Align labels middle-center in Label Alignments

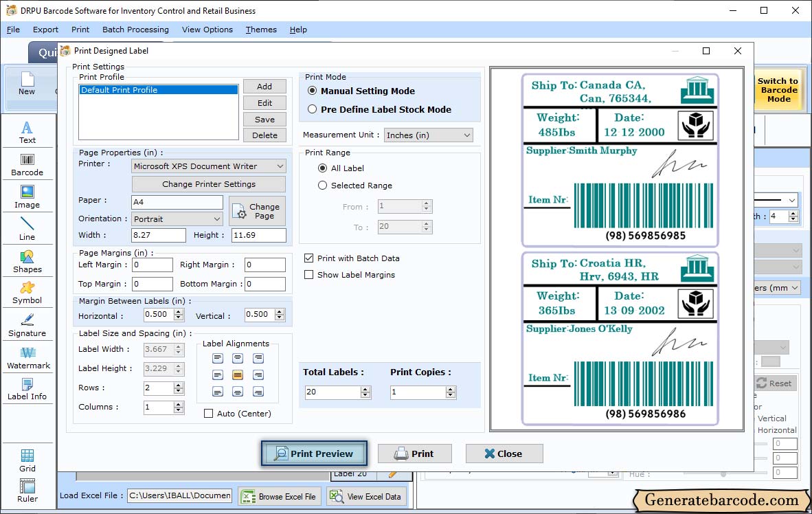(x=238, y=375)
